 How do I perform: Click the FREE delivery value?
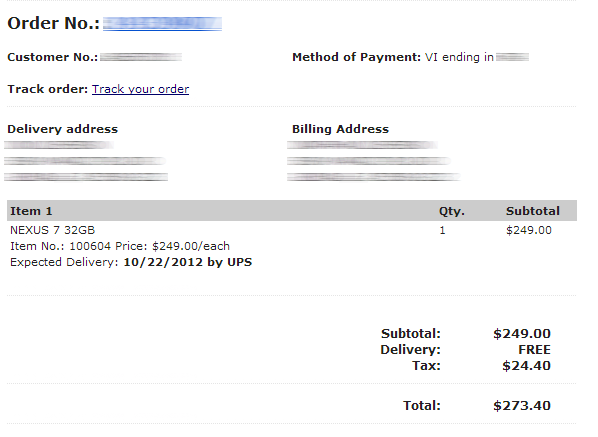[534, 350]
